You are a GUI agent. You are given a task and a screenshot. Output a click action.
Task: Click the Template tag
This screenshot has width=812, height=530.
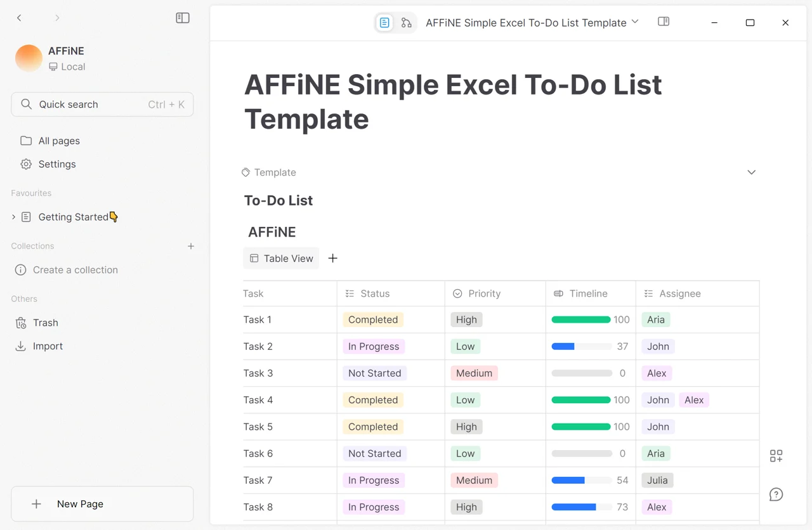point(269,172)
